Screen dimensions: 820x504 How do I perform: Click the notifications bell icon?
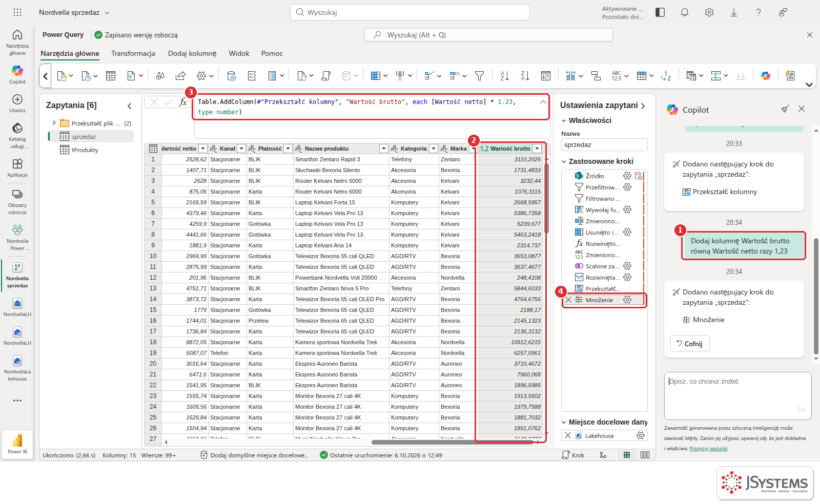(x=685, y=12)
